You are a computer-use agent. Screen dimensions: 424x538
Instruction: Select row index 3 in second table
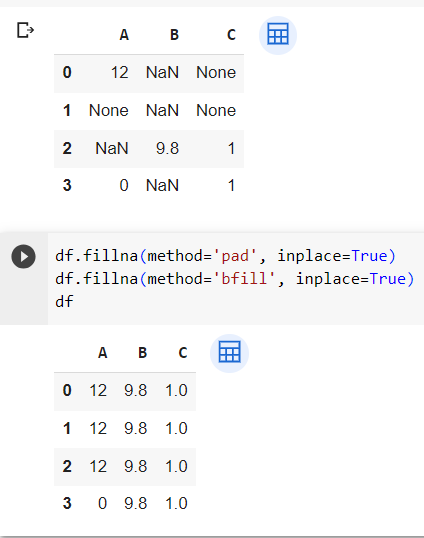pyautogui.click(x=67, y=503)
